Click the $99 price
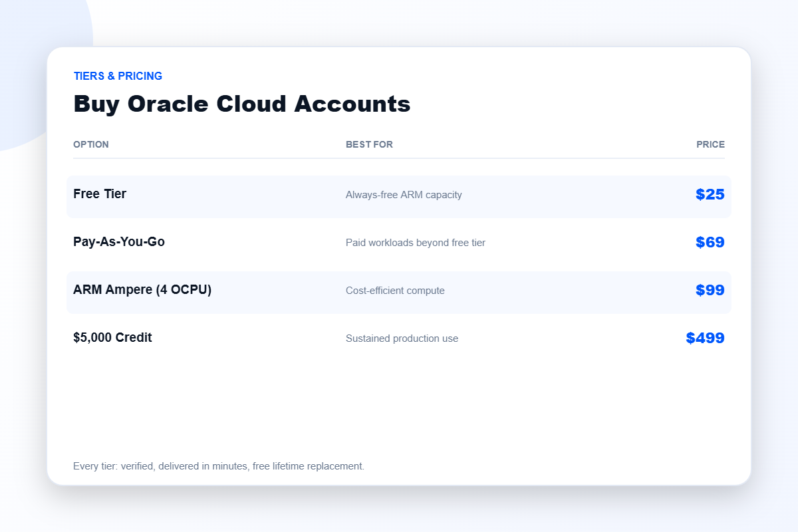 710,291
